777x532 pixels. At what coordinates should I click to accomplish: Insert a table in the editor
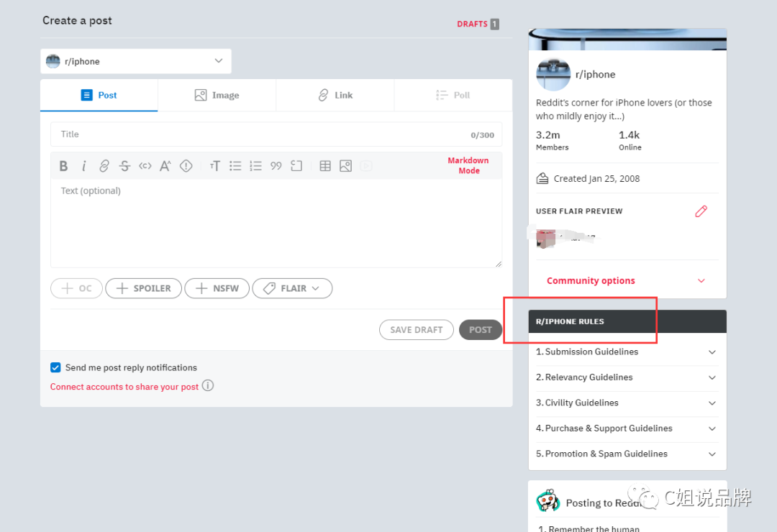pos(325,166)
